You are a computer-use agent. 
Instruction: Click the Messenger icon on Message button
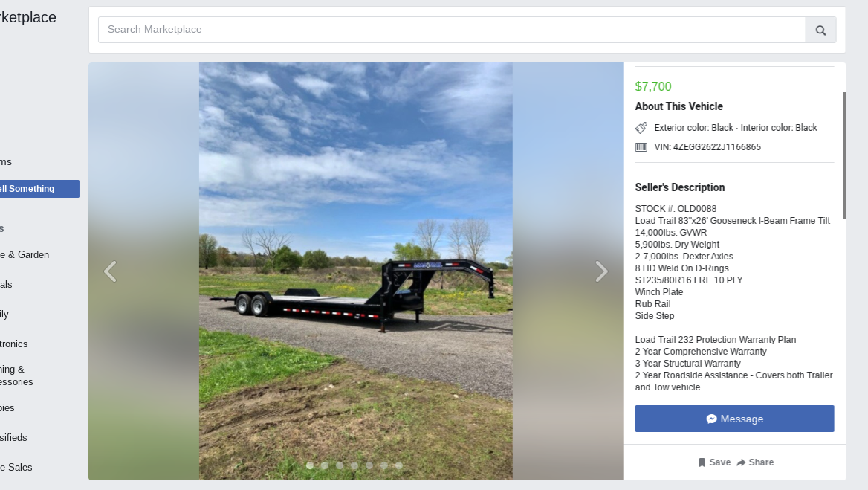tap(712, 419)
